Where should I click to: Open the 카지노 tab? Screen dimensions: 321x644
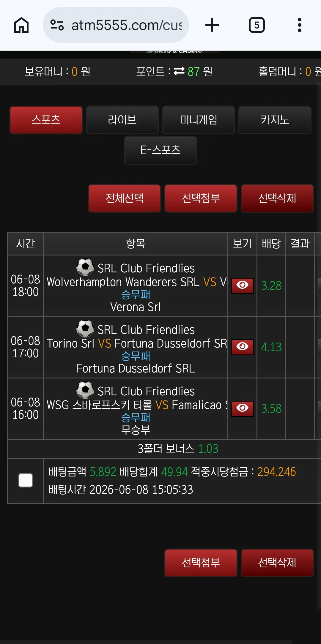[275, 120]
